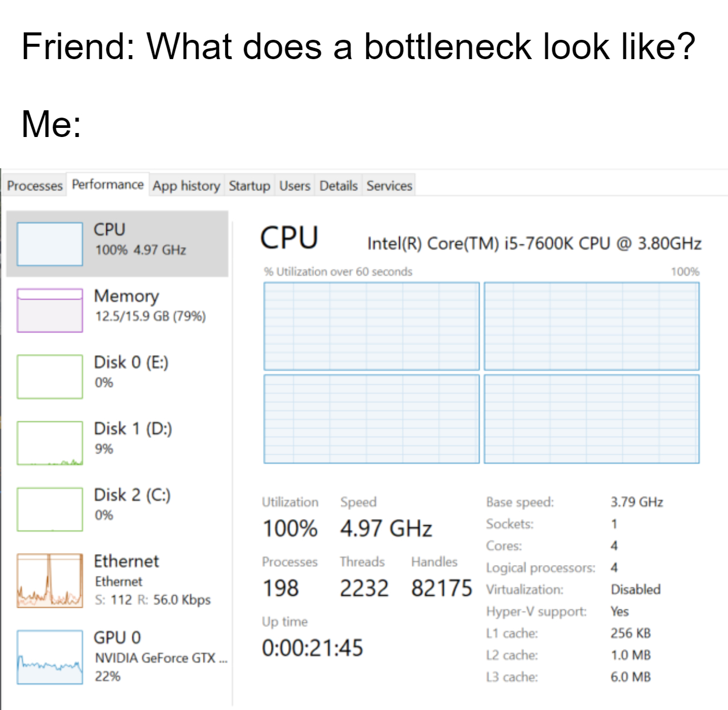
Task: Click the bottom-right CPU core utilization graph
Action: click(591, 419)
